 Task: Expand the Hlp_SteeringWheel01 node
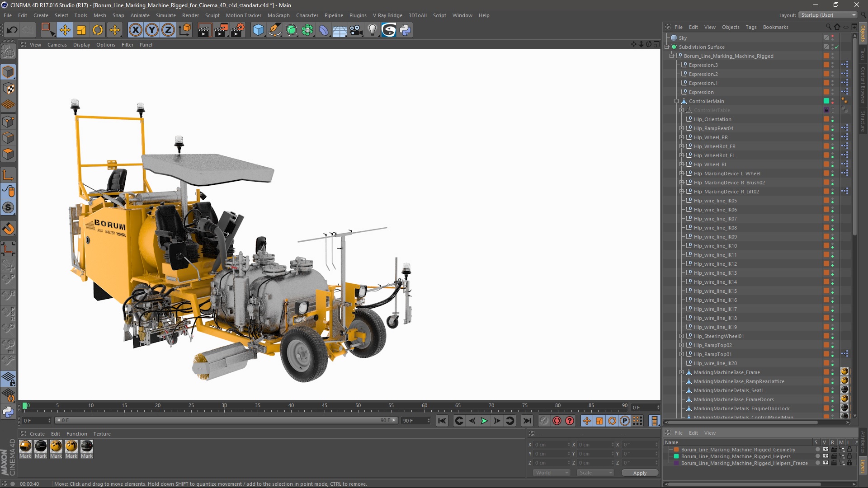pyautogui.click(x=682, y=336)
